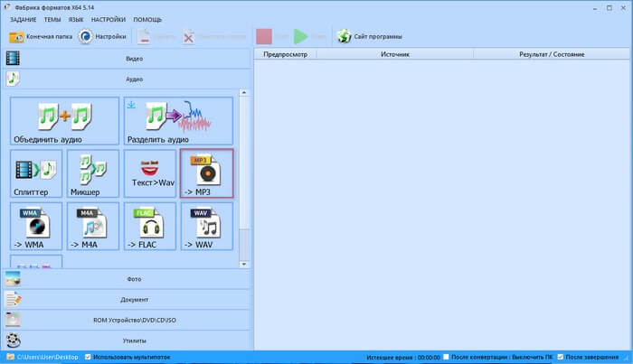633x364 pixels.
Task: Open the ЗАДАНИЕ menu
Action: tap(23, 19)
